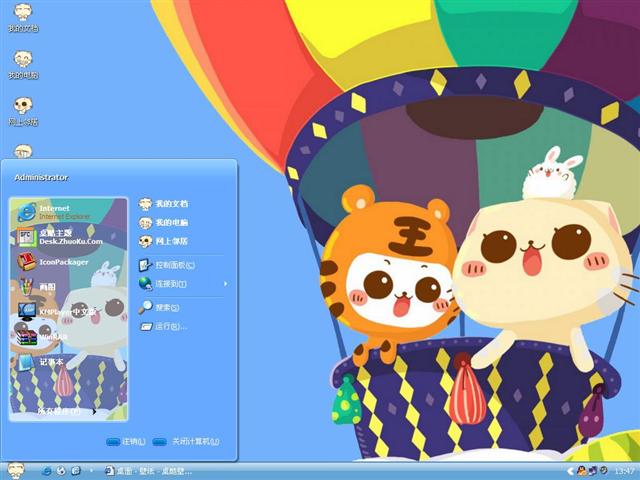Screen dimensions: 640x480
Task: Expand hidden tray icons with arrow
Action: pyautogui.click(x=571, y=471)
